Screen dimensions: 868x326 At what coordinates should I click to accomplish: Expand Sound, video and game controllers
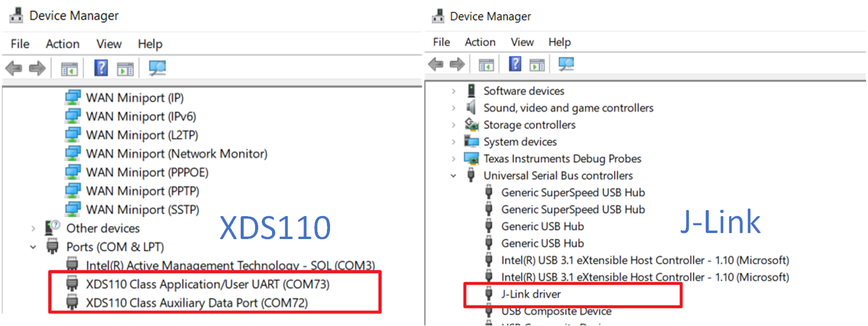453,108
